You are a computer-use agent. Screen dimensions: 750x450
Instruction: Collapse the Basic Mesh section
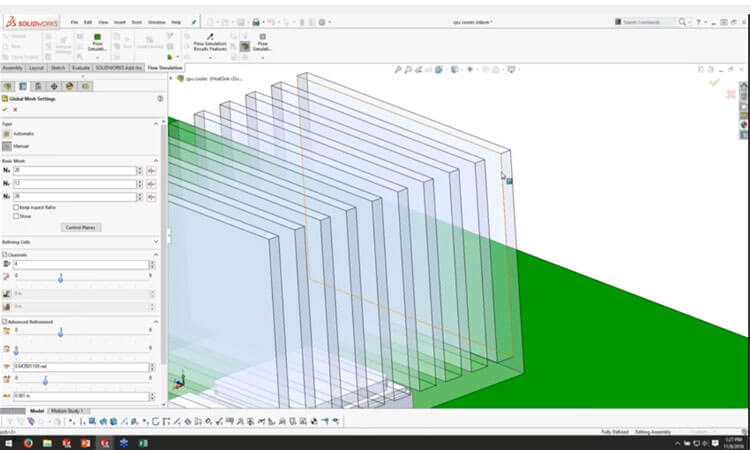click(x=157, y=159)
